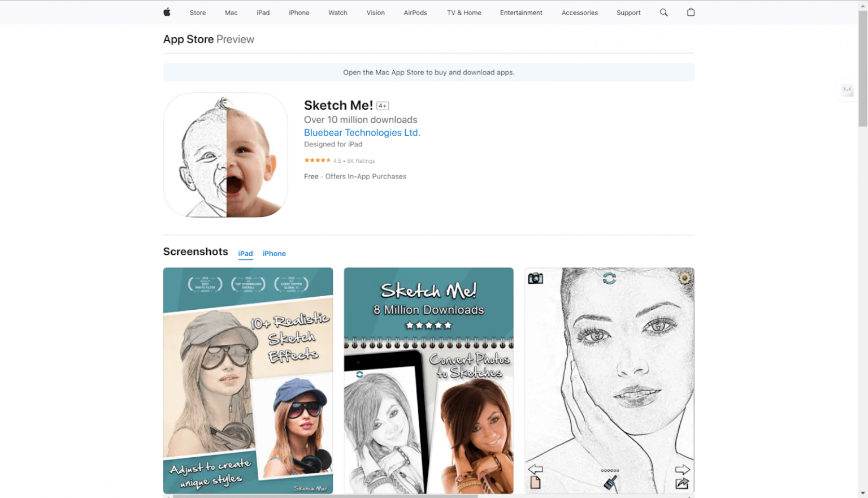Select the iPad screenshots tab
The image size is (868, 498).
245,254
